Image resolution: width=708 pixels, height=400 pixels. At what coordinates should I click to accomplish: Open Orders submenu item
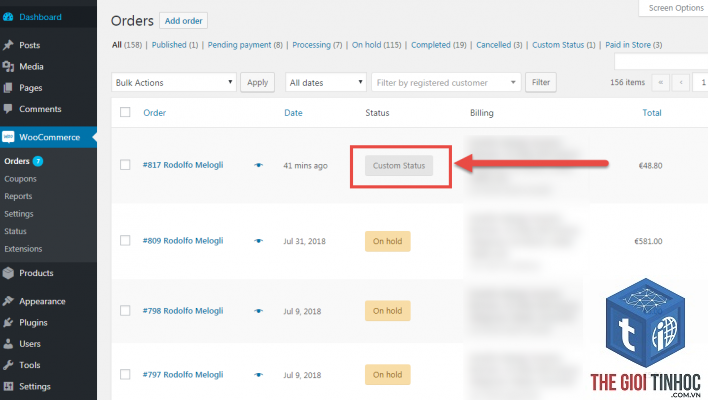pos(17,161)
